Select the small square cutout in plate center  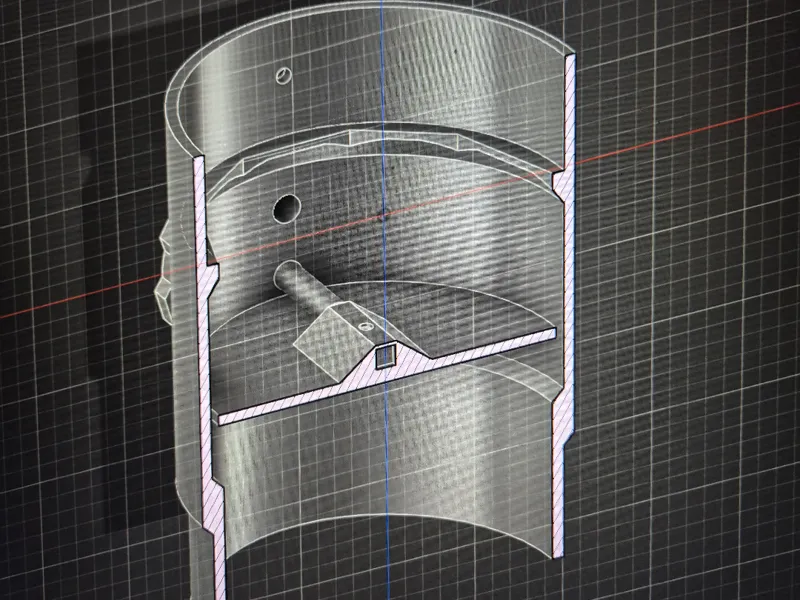(x=386, y=356)
